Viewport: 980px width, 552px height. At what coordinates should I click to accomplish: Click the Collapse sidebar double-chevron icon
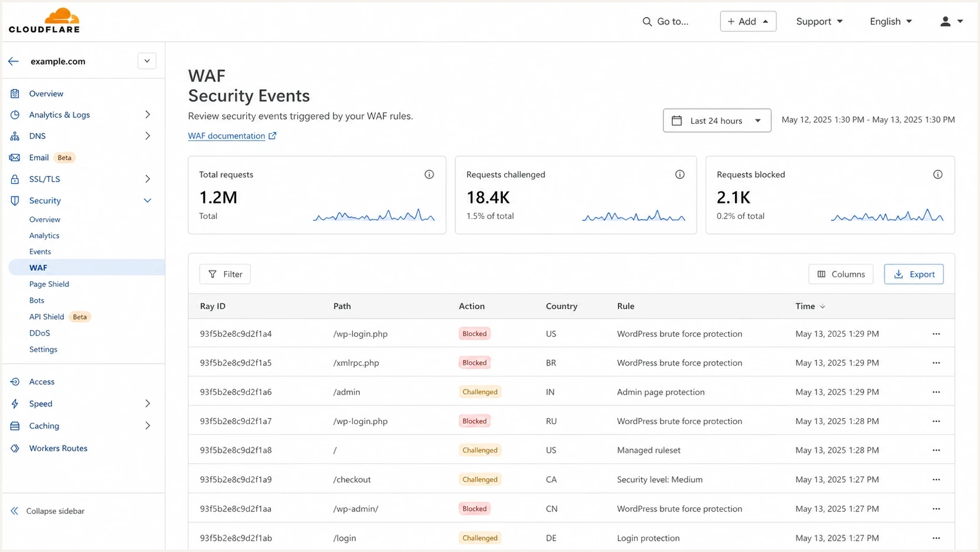pos(14,511)
